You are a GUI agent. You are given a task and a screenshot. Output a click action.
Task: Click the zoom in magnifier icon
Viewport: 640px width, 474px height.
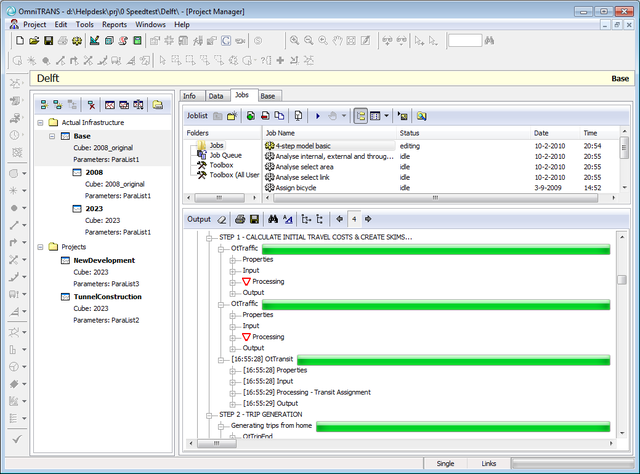pyautogui.click(x=294, y=40)
